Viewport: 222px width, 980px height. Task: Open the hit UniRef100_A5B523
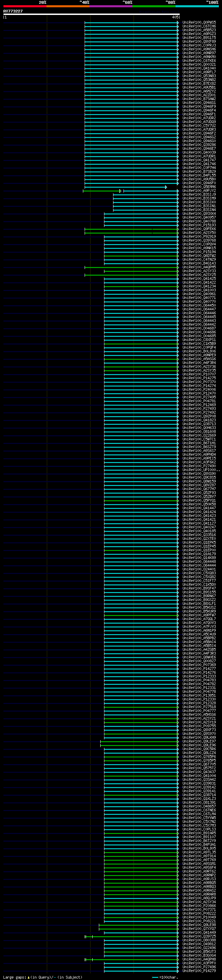click(x=199, y=30)
